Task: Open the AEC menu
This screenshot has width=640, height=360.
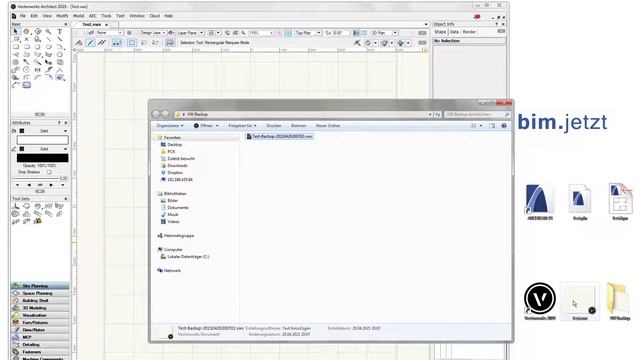Action: tap(93, 16)
